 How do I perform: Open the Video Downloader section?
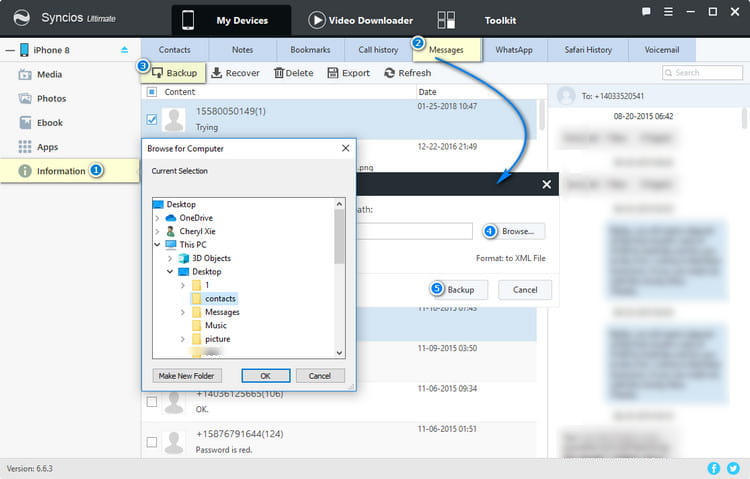(361, 20)
